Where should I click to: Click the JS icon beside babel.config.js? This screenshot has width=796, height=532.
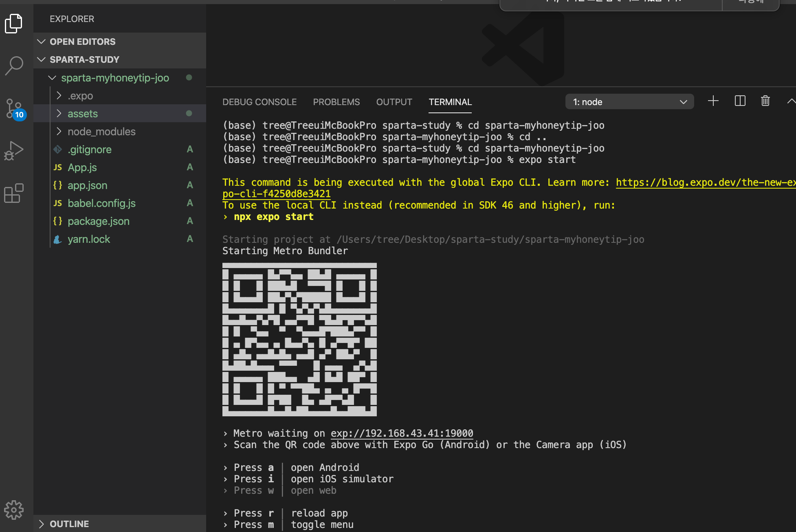click(58, 203)
